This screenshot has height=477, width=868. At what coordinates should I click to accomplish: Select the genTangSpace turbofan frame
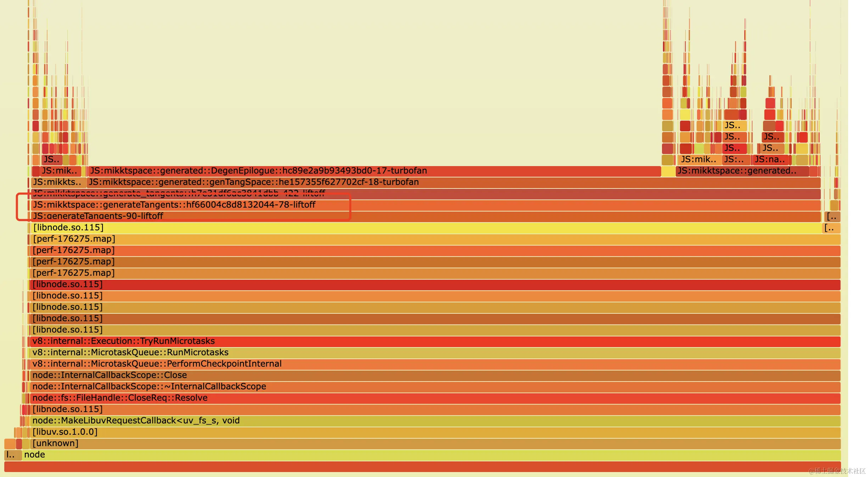pos(453,182)
